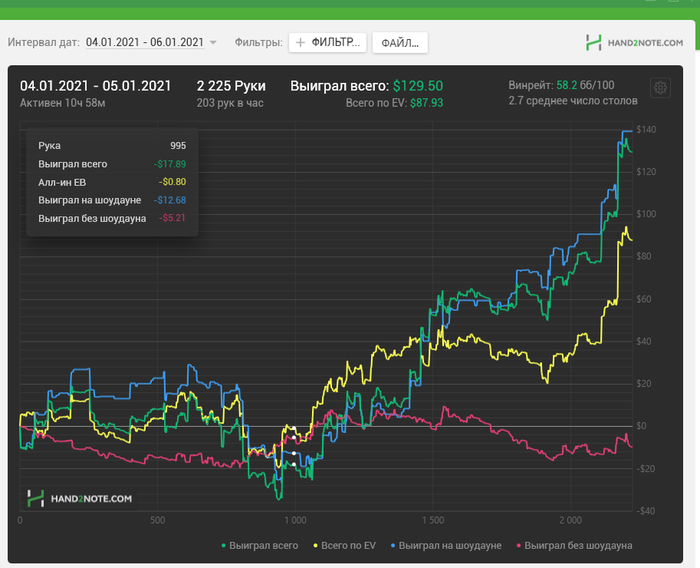700x568 pixels.
Task: Click the $0 y-axis label
Action: click(x=641, y=426)
